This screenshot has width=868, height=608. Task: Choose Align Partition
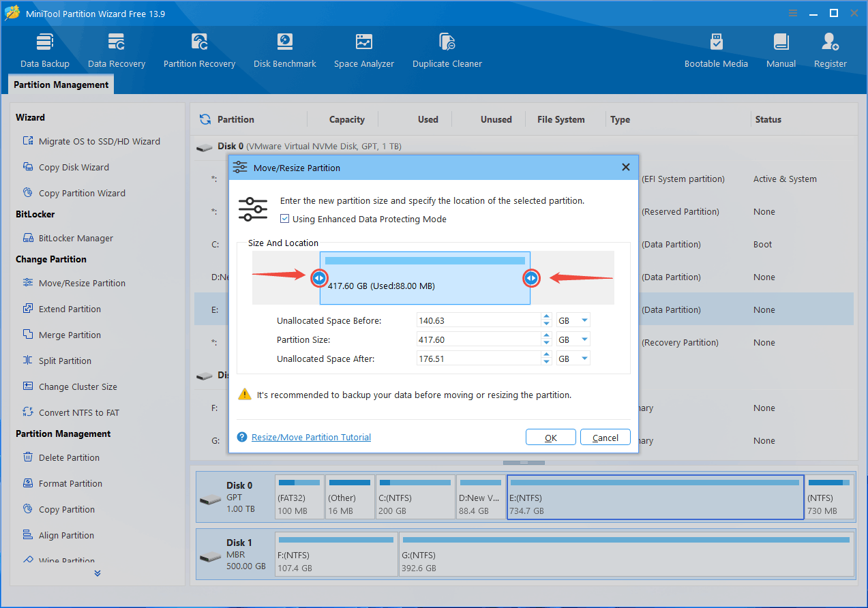pyautogui.click(x=58, y=535)
